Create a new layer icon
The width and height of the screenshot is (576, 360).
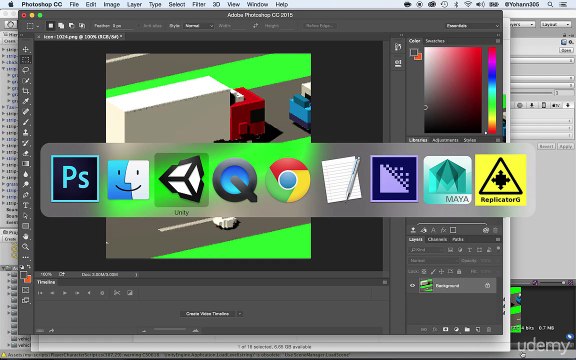coord(478,330)
